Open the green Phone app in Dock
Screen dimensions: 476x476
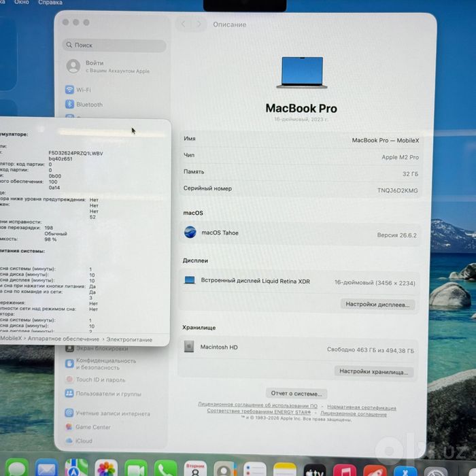pos(165,468)
